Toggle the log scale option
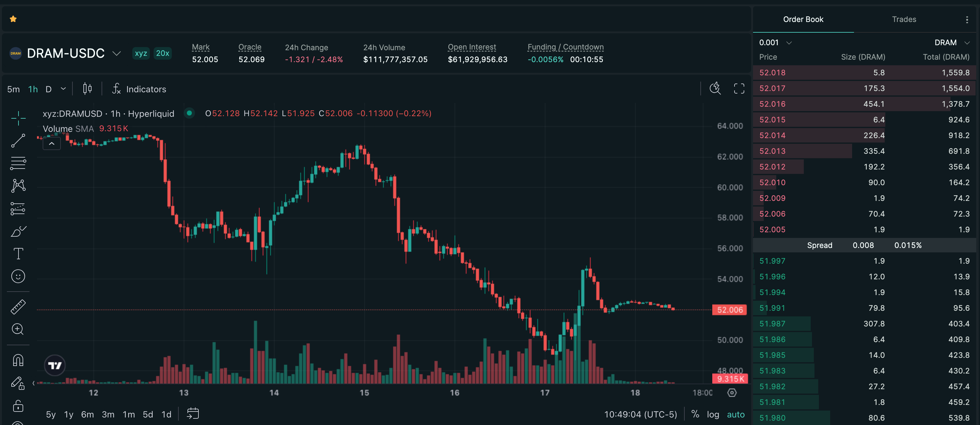 [x=713, y=414]
